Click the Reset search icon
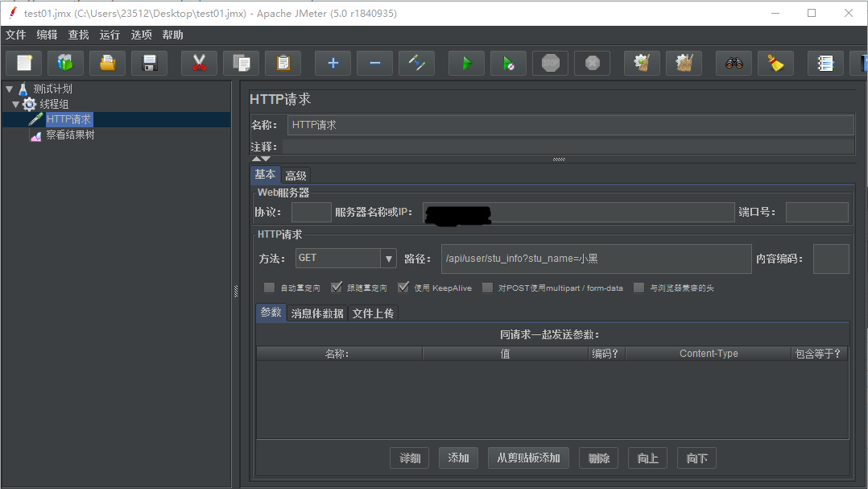The width and height of the screenshot is (868, 489). click(x=775, y=63)
